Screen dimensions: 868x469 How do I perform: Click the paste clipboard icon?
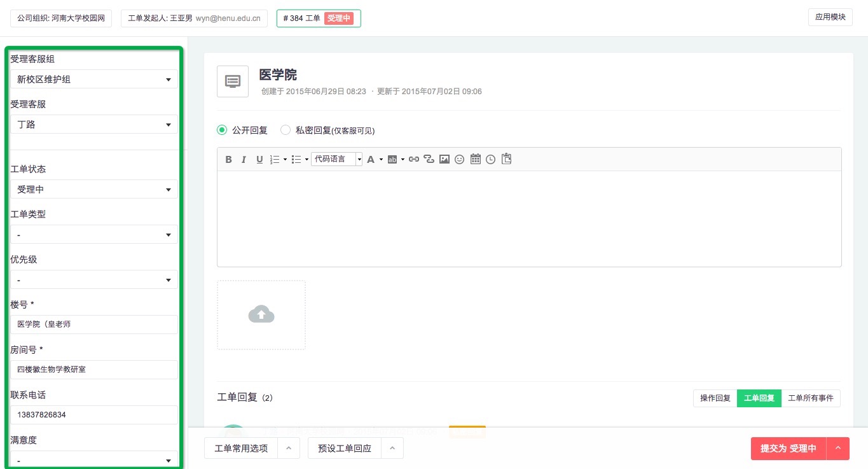tap(506, 159)
